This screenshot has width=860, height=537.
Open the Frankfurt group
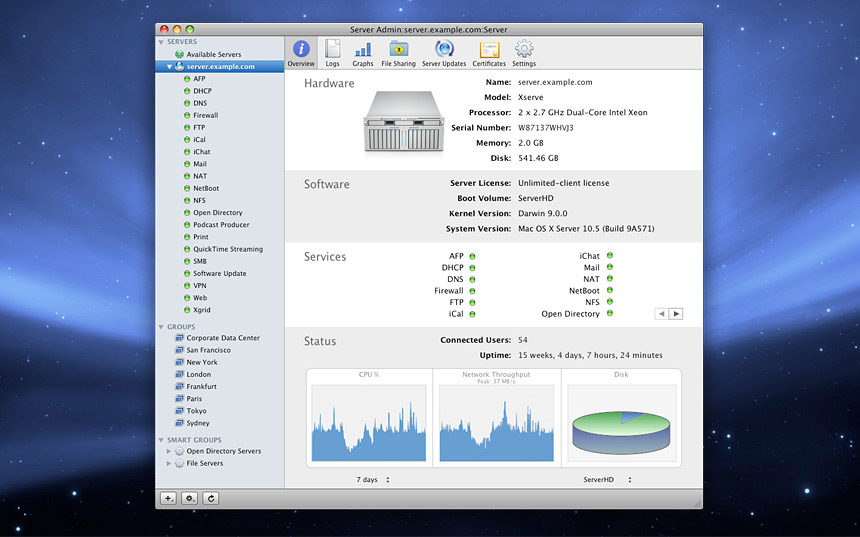coord(201,386)
